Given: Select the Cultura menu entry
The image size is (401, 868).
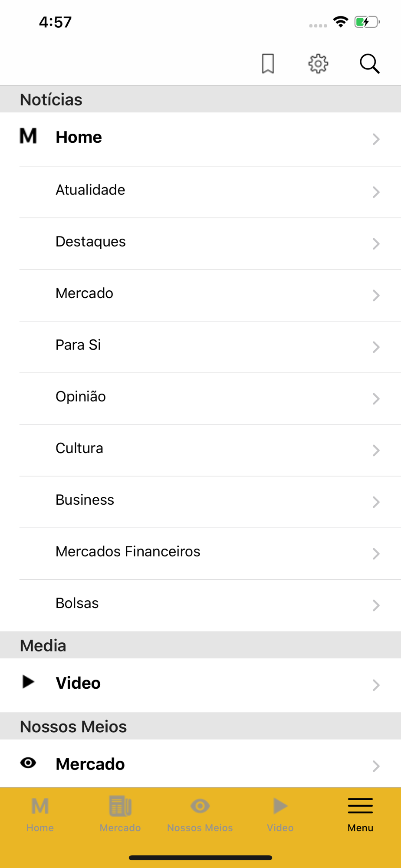Looking at the screenshot, I should pyautogui.click(x=79, y=448).
